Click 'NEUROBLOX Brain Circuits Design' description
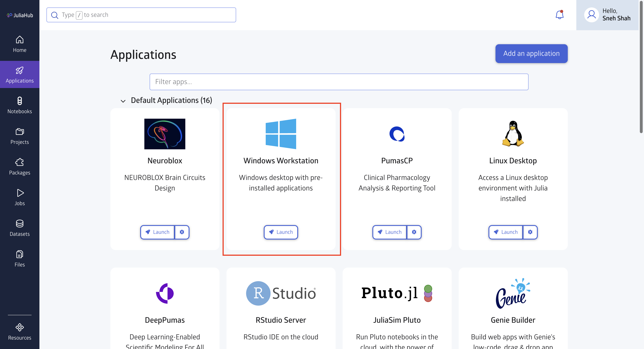Viewport: 644px width, 349px height. 165,183
